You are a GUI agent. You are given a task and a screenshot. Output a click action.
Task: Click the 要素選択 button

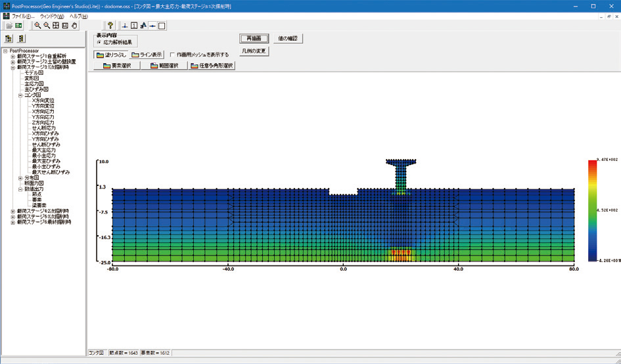point(117,66)
